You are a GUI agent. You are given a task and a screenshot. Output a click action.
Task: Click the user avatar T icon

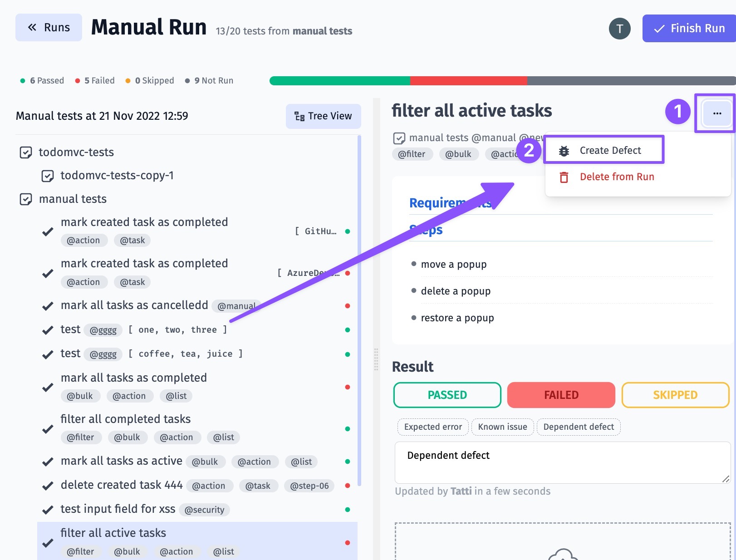coord(619,29)
